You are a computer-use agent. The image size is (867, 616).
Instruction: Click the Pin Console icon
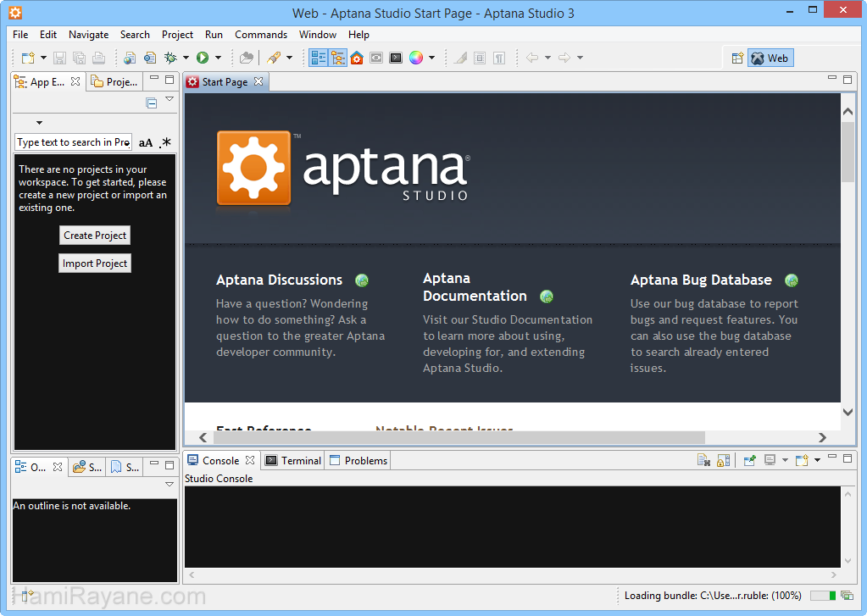point(748,460)
